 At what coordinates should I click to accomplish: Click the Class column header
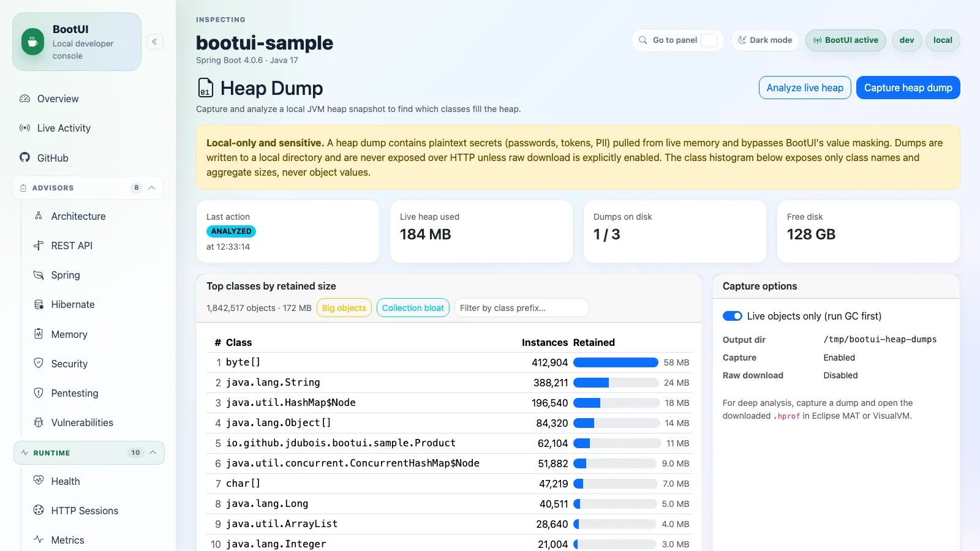(x=239, y=342)
